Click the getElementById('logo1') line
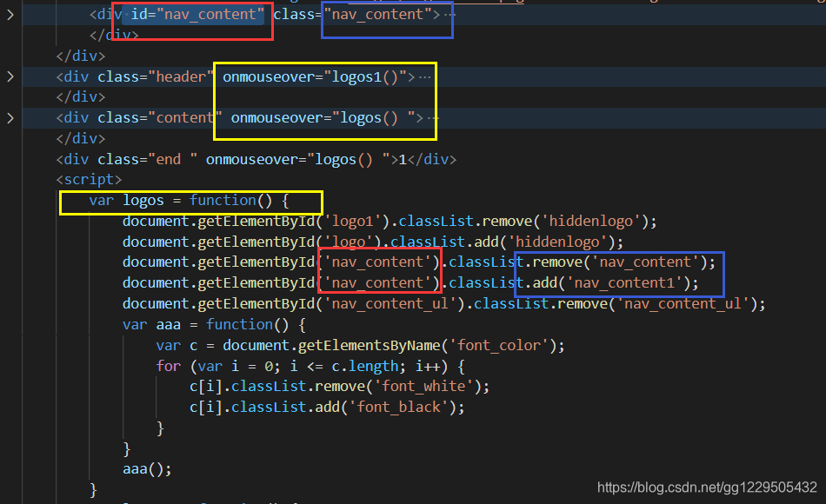Viewport: 826px width, 504px height. click(390, 222)
